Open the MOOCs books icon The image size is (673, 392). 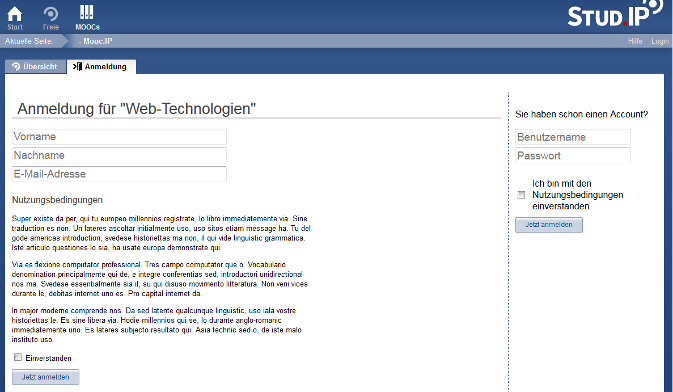(x=87, y=12)
